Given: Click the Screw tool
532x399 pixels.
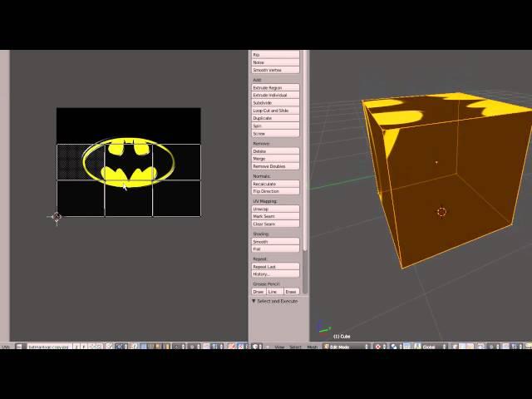Looking at the screenshot, I should coord(275,134).
